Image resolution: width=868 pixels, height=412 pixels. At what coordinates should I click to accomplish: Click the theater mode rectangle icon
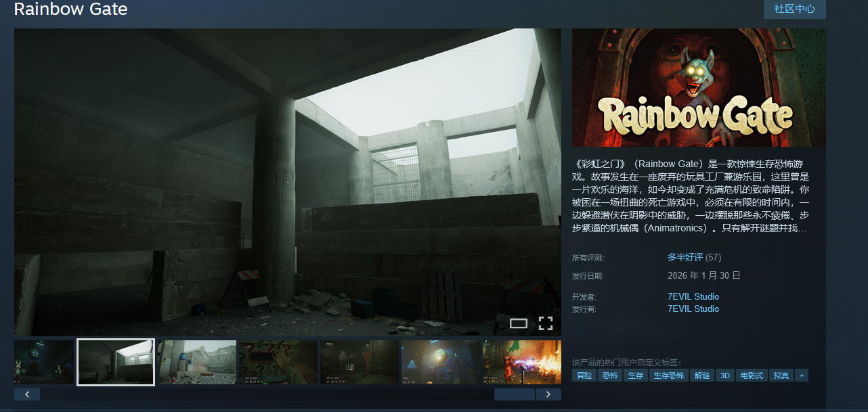pyautogui.click(x=519, y=323)
